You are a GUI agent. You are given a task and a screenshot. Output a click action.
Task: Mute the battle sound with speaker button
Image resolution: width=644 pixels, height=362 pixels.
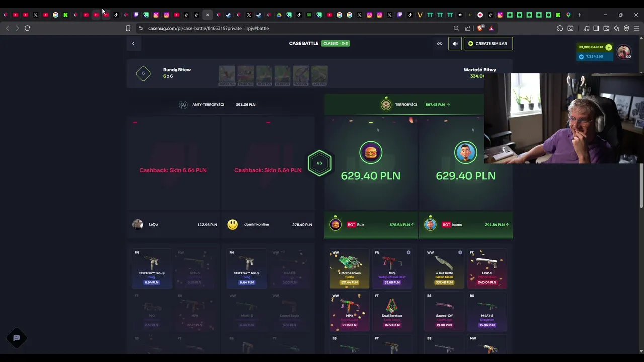(x=455, y=44)
